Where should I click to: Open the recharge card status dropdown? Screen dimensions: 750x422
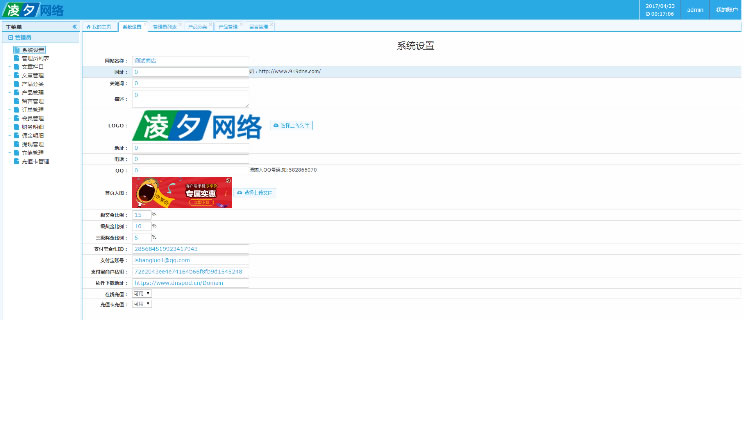(142, 304)
